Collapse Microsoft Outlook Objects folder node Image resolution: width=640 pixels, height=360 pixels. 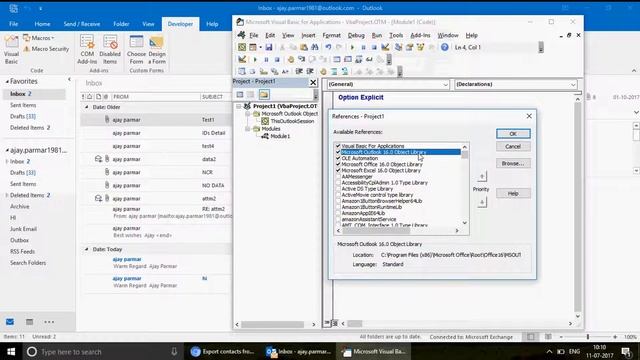point(248,114)
